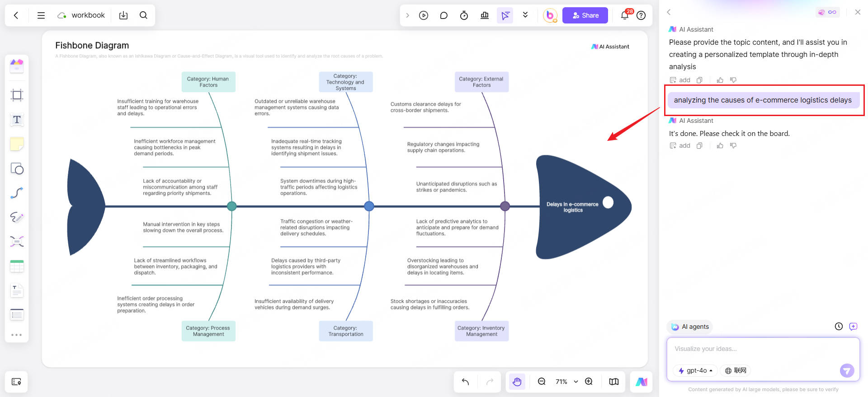Viewport: 868px width, 397px height.
Task: Start presentation play icon
Action: [424, 15]
